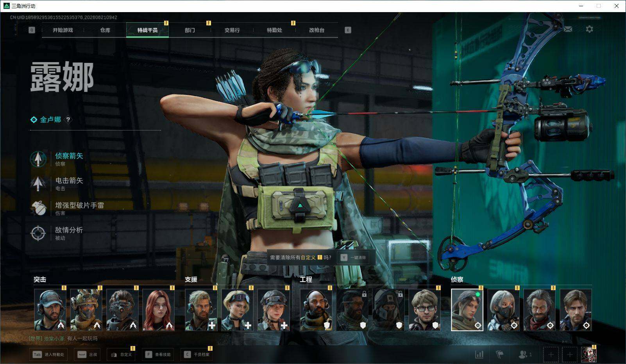Select blonde 支援 operator with goggles
The width and height of the screenshot is (626, 364).
click(237, 310)
